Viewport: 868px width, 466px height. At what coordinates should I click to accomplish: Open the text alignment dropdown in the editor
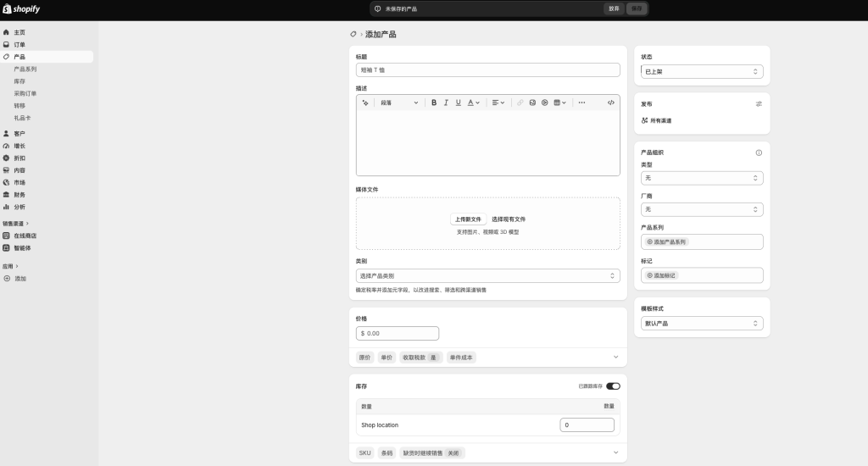[498, 103]
